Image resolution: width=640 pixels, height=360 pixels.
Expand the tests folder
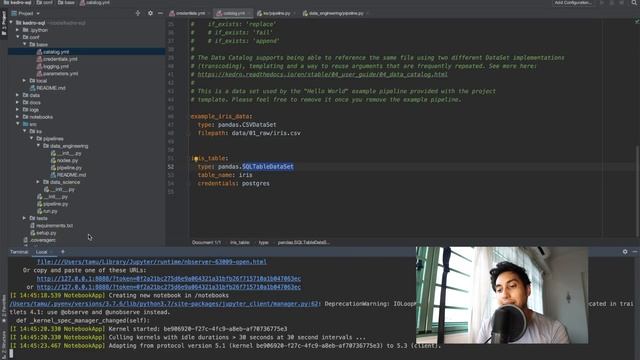coord(25,218)
